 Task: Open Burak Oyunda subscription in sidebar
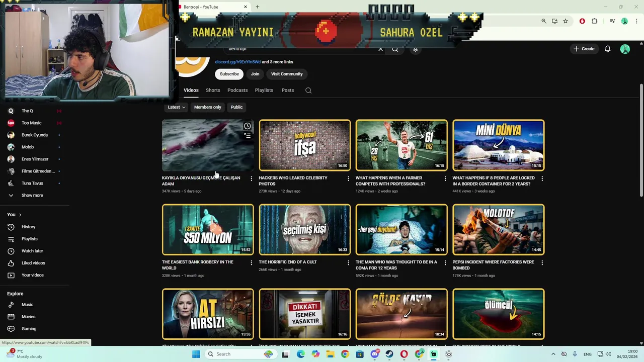pyautogui.click(x=34, y=135)
